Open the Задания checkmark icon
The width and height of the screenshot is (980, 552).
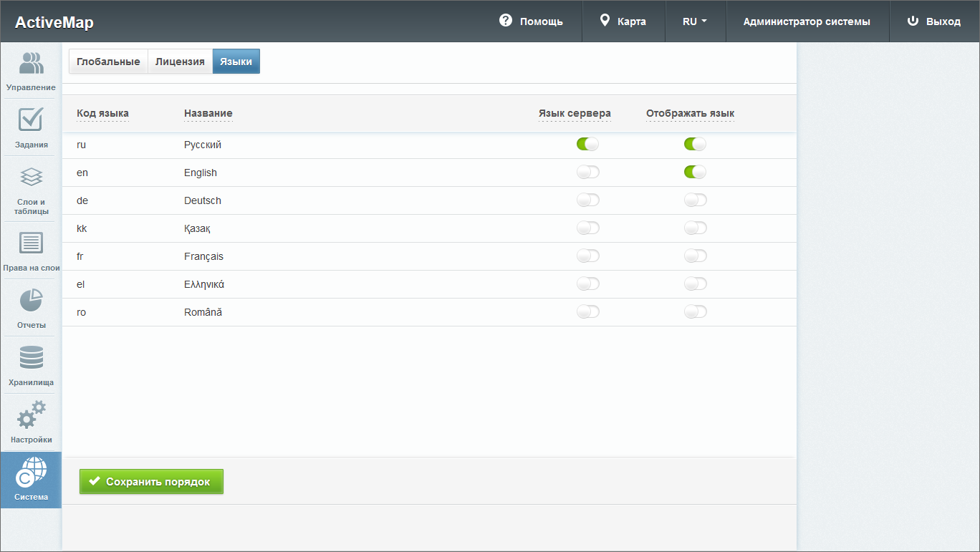pos(31,120)
